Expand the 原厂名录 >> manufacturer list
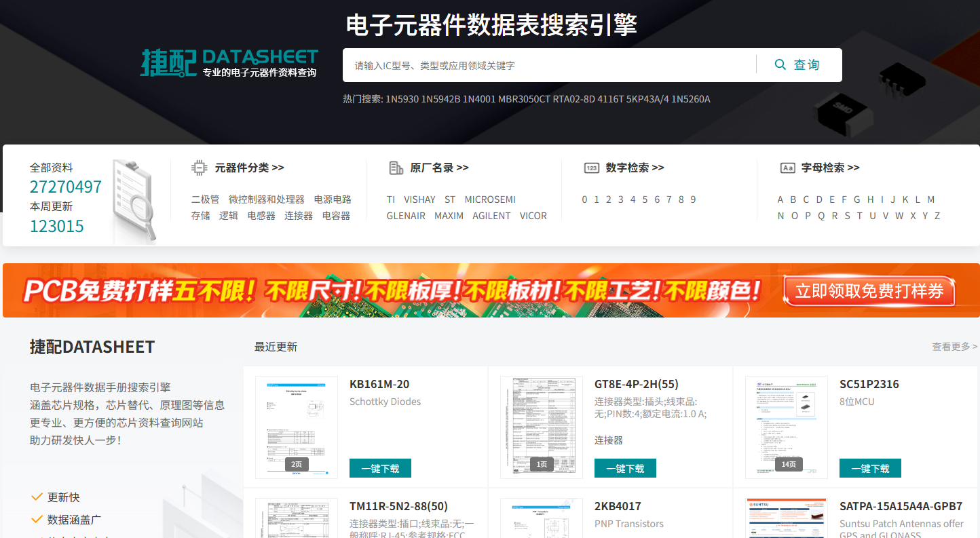980x538 pixels. coord(439,168)
